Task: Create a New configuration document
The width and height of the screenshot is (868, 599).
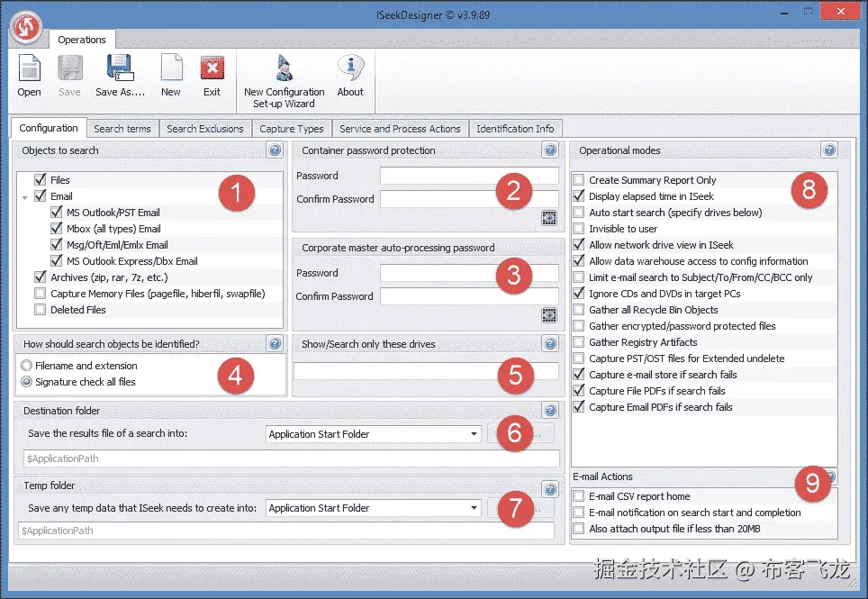Action: (171, 68)
